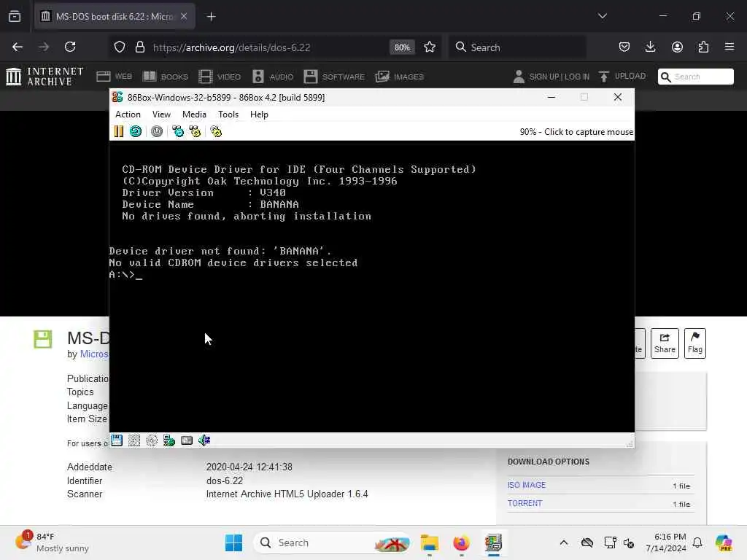Click the teal hard reset icon
Viewport: 747px width, 560px height.
136,131
